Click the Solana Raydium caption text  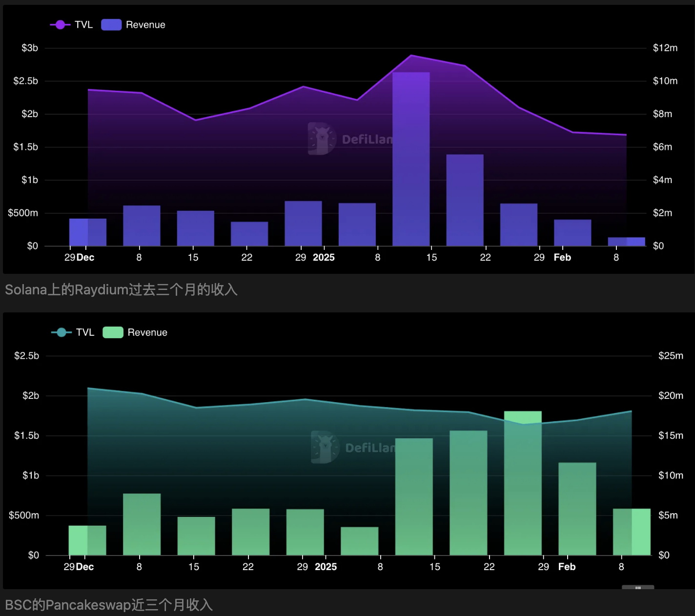tap(121, 290)
